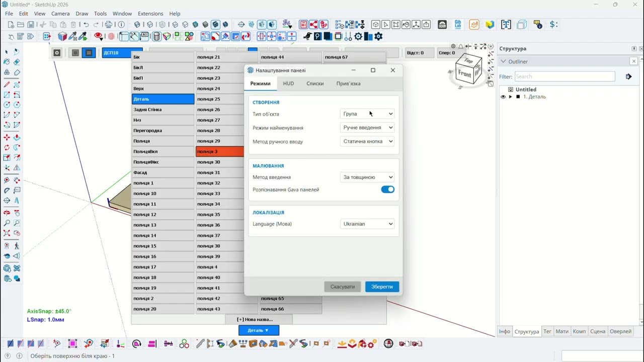
Task: Select the Перегородка name button
Action: 163,131
